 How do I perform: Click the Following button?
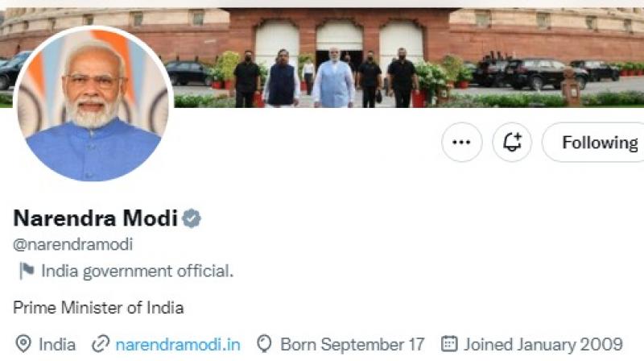tap(597, 143)
